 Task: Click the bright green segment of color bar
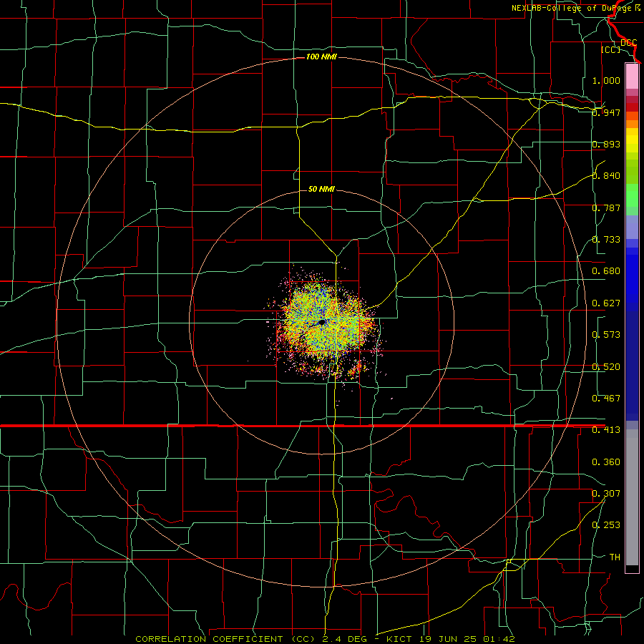pos(632,196)
